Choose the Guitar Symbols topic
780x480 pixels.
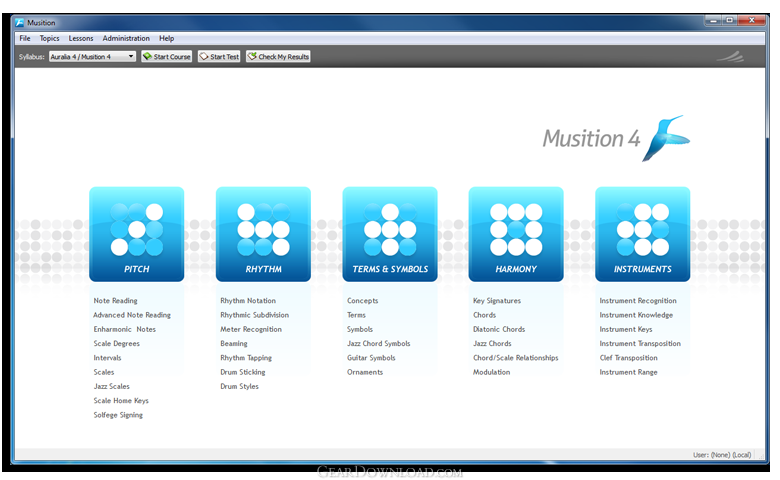click(371, 358)
